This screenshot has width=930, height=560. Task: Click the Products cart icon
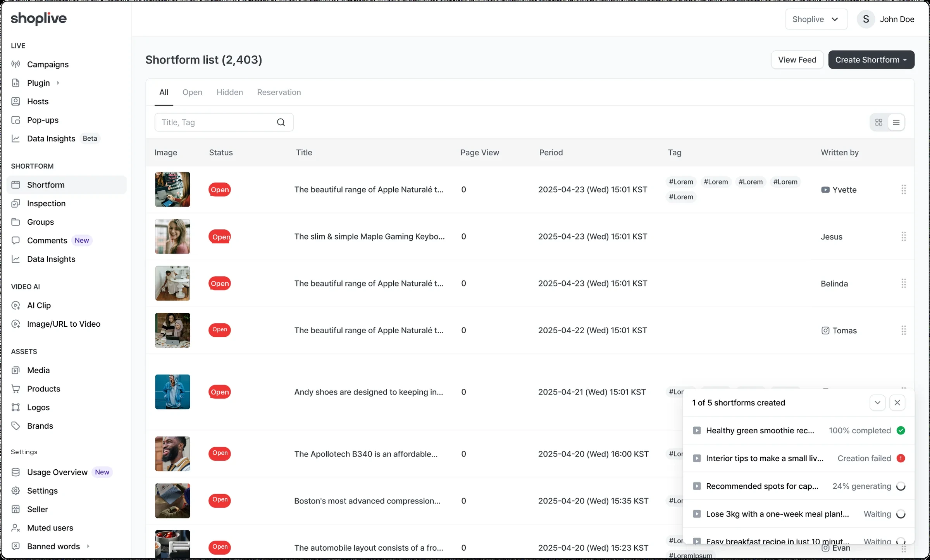point(15,389)
